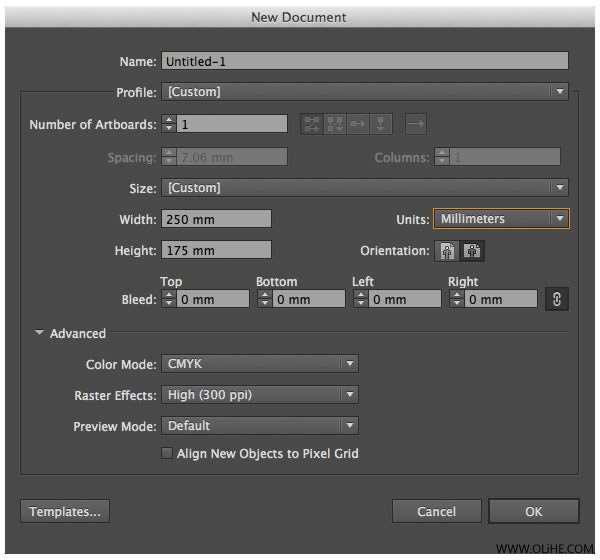Select portrait orientation icon
600x560 pixels.
click(x=447, y=251)
